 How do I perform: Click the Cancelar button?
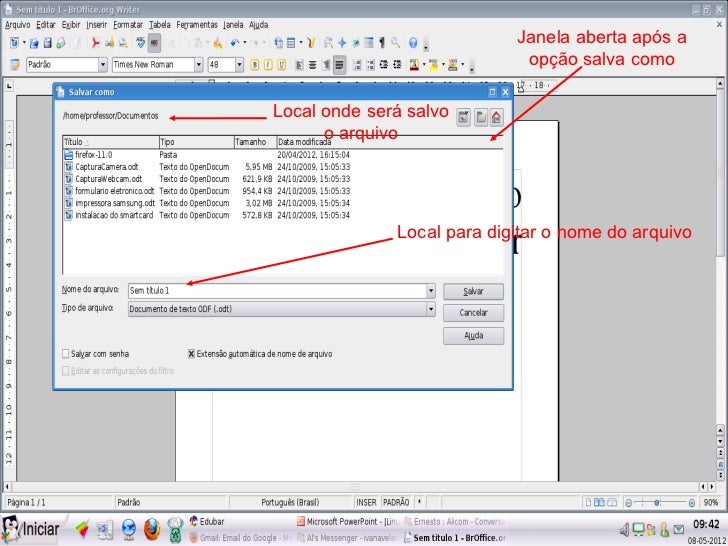(x=473, y=312)
